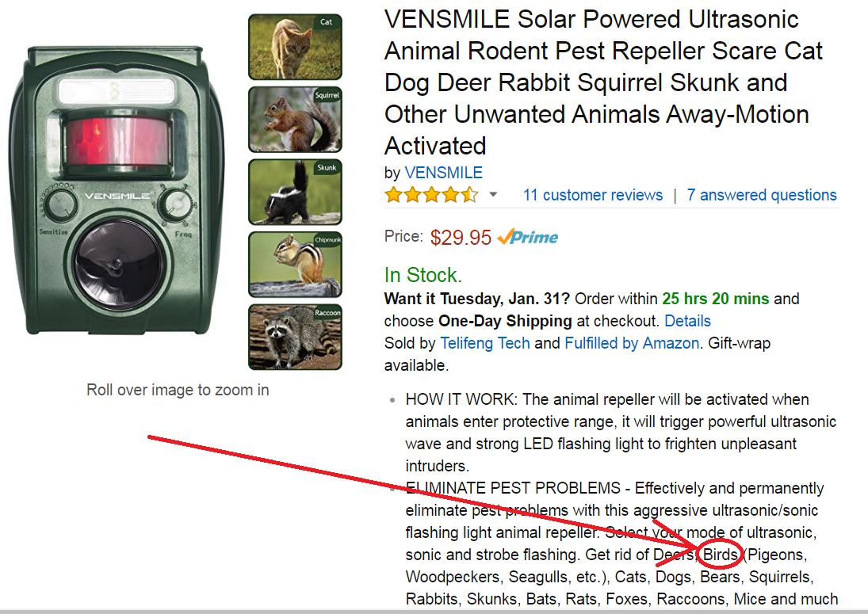868x614 pixels.
Task: Open shipping Details link
Action: click(687, 321)
